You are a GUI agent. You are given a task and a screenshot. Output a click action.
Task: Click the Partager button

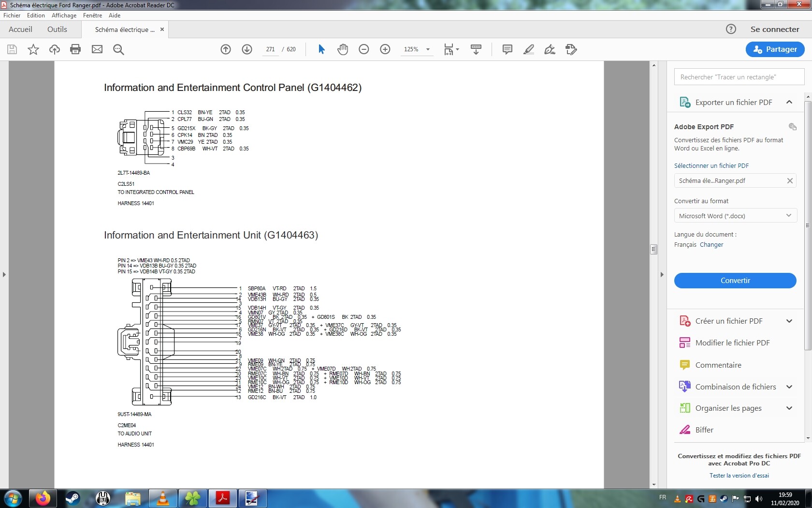pyautogui.click(x=775, y=49)
